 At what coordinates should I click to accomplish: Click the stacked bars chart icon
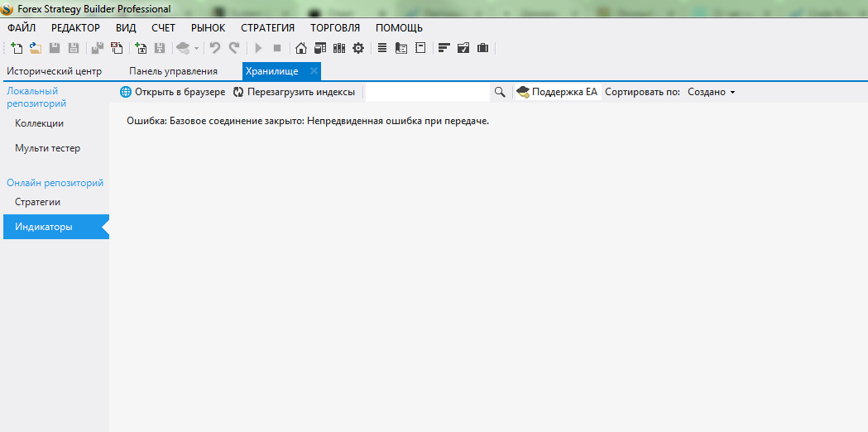tap(444, 48)
